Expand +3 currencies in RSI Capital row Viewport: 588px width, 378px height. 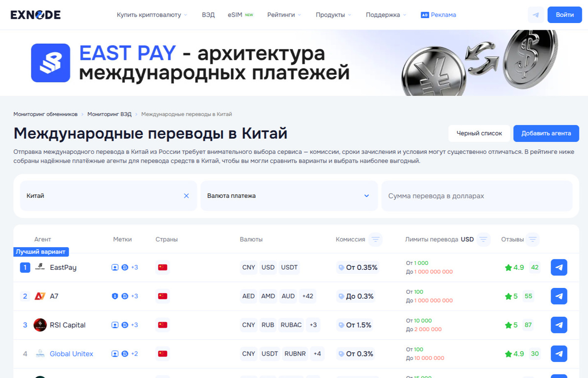[x=313, y=325]
